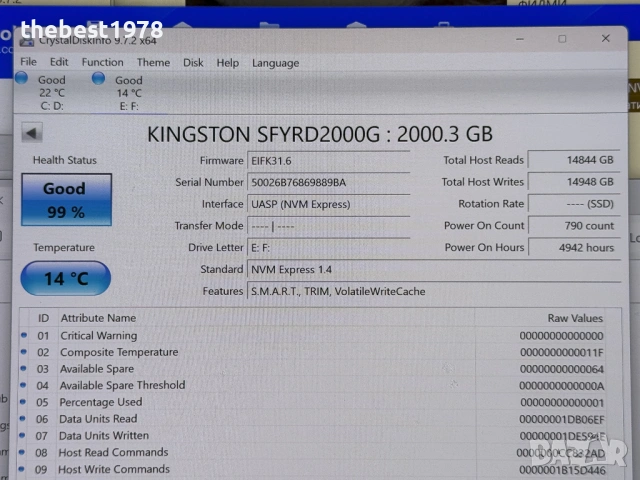This screenshot has height=480, width=640.
Task: Open the Function menu
Action: [x=102, y=62]
